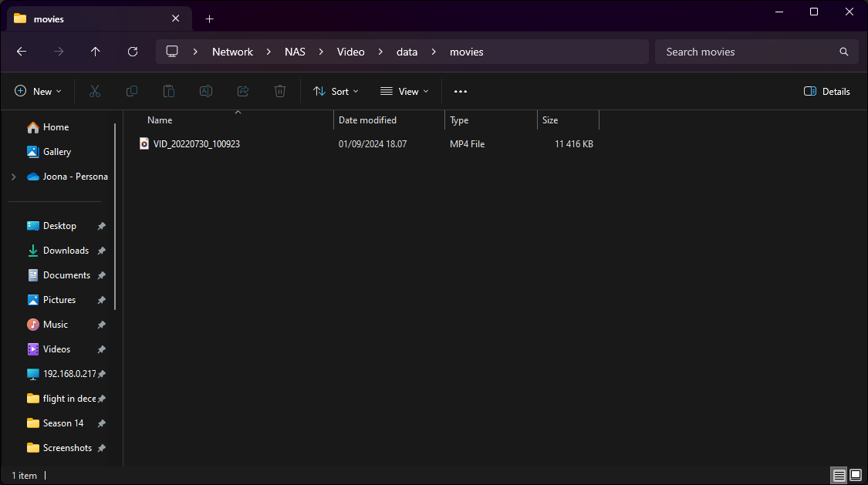Open the New item dropdown
Screen dimensions: 868x485
coord(38,91)
